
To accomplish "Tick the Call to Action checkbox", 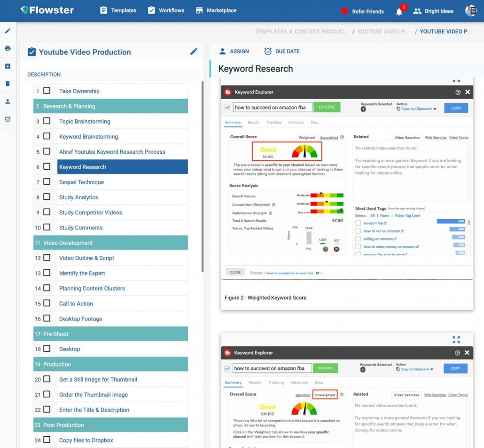I will [x=47, y=303].
